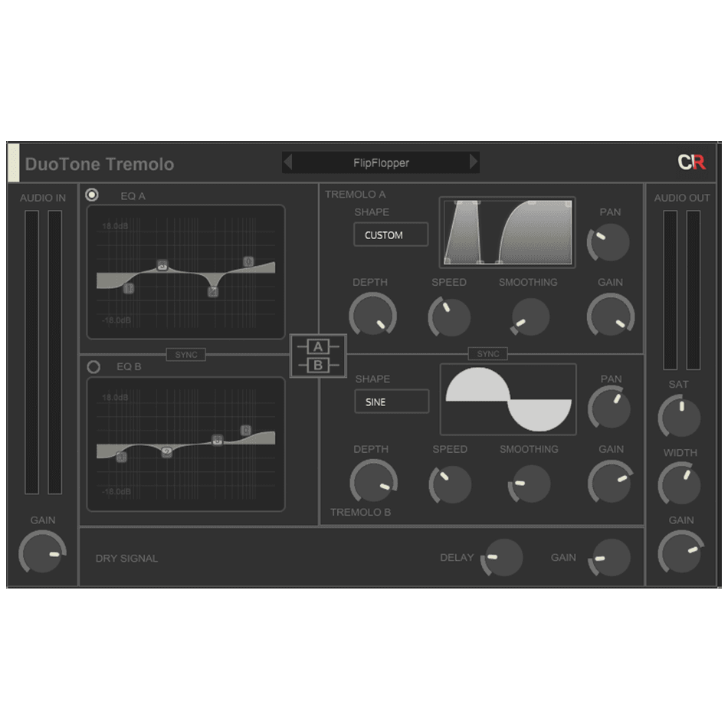This screenshot has width=728, height=728.
Task: Click the previous preset arrow
Action: (288, 162)
